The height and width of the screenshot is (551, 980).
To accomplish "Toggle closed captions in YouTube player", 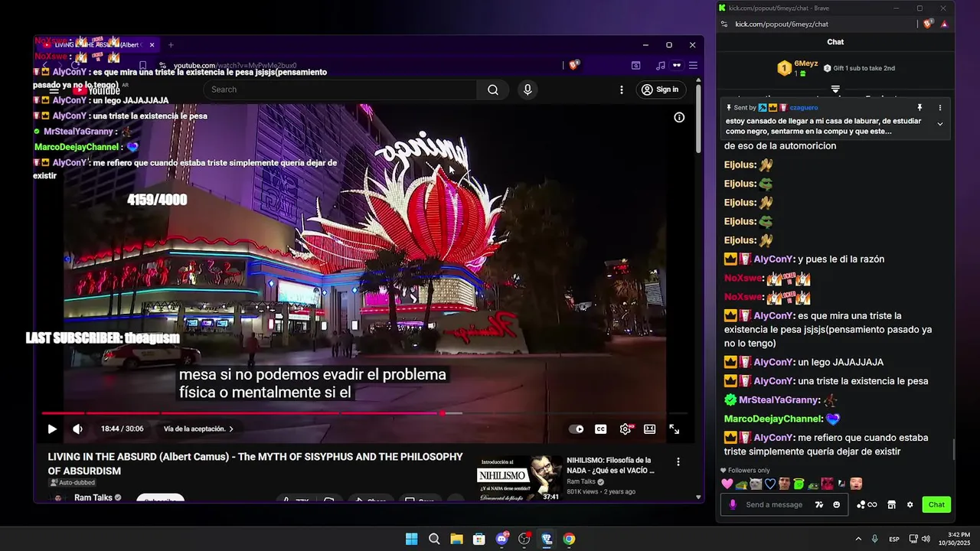I will pos(601,429).
